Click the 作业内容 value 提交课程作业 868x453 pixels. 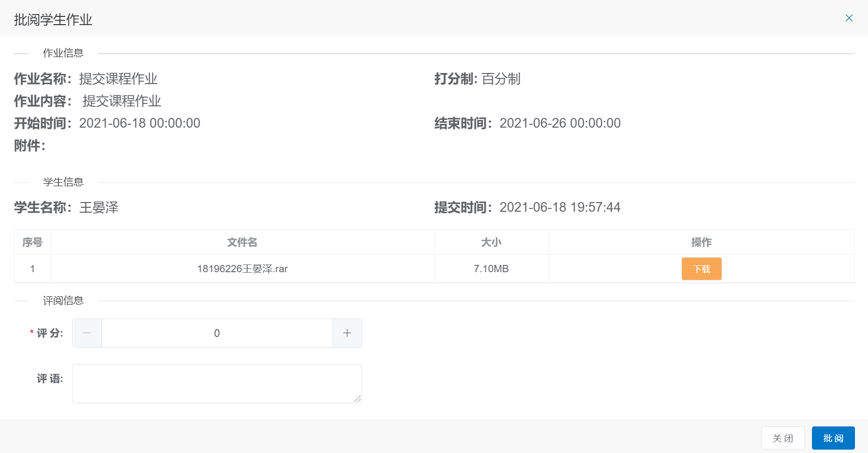[x=122, y=101]
